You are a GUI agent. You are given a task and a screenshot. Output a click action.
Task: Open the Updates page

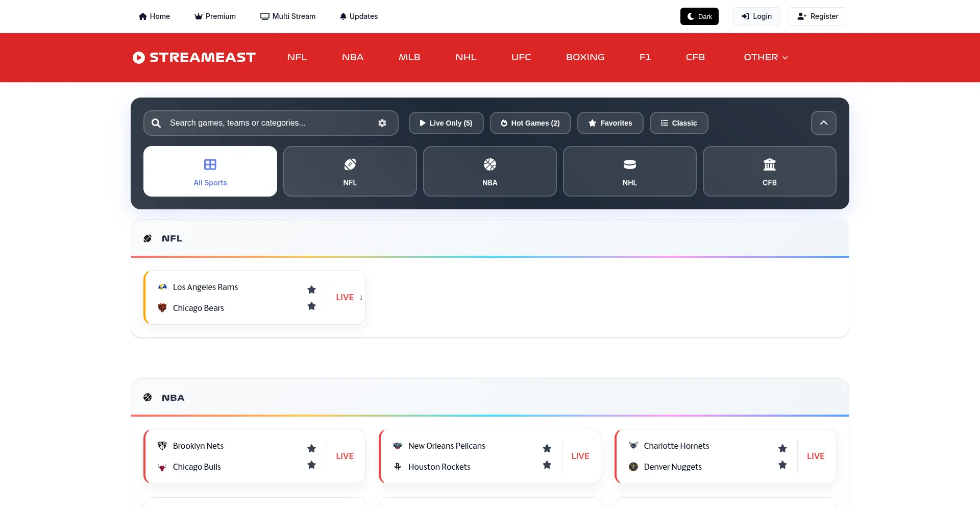359,16
